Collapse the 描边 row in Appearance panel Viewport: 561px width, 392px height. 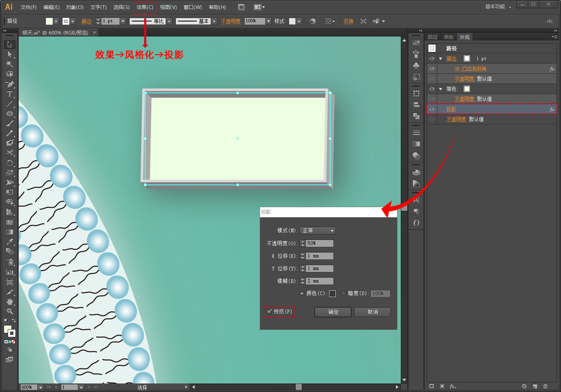(441, 59)
